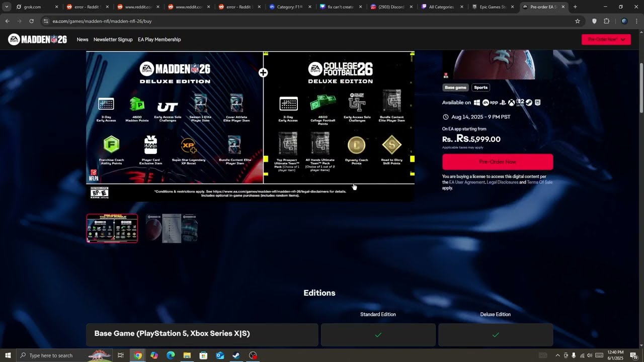Image resolution: width=644 pixels, height=362 pixels.
Task: Expand the top-right Pre-Order Now dropdown
Action: (606, 39)
